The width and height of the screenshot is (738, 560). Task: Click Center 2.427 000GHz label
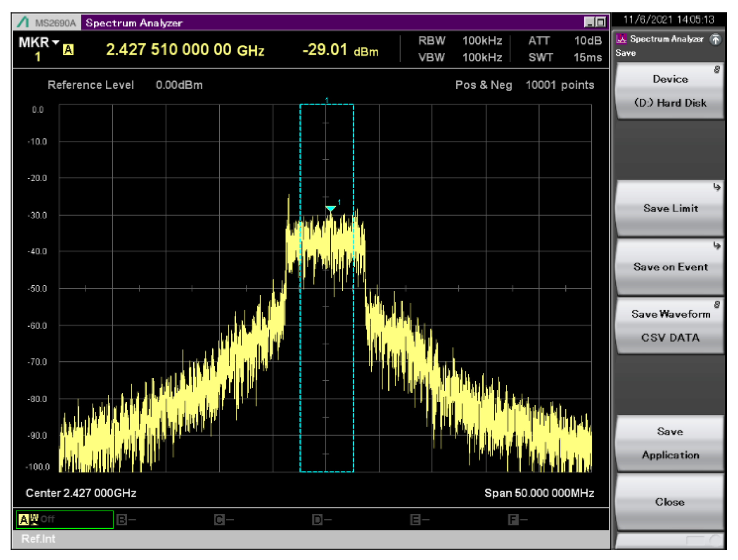[x=81, y=493]
